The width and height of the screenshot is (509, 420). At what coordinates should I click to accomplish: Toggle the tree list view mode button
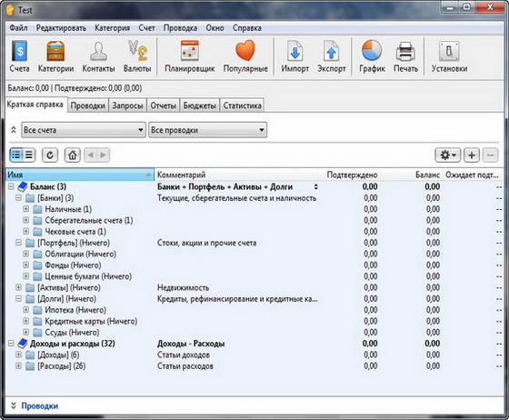16,155
